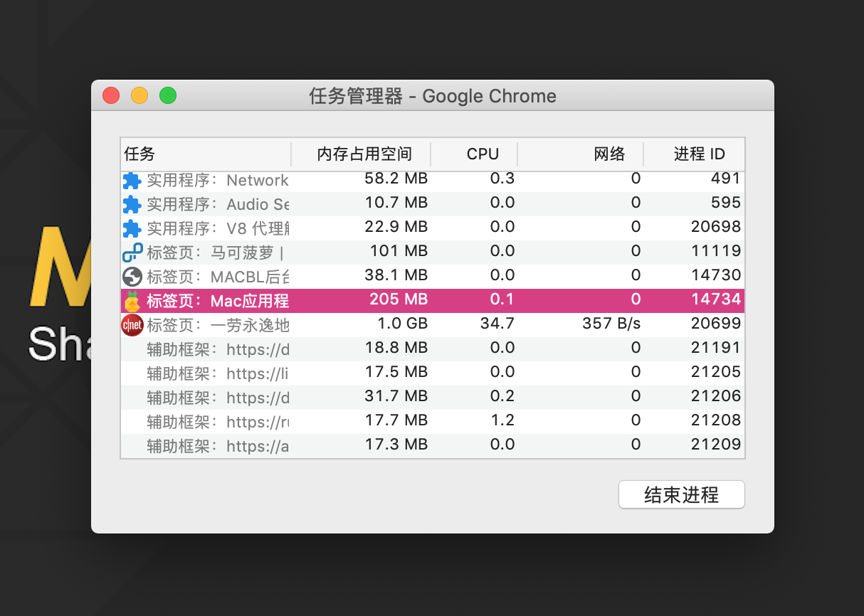The height and width of the screenshot is (616, 864).
Task: Sort by the 内存占用空间 column header
Action: coord(362,154)
